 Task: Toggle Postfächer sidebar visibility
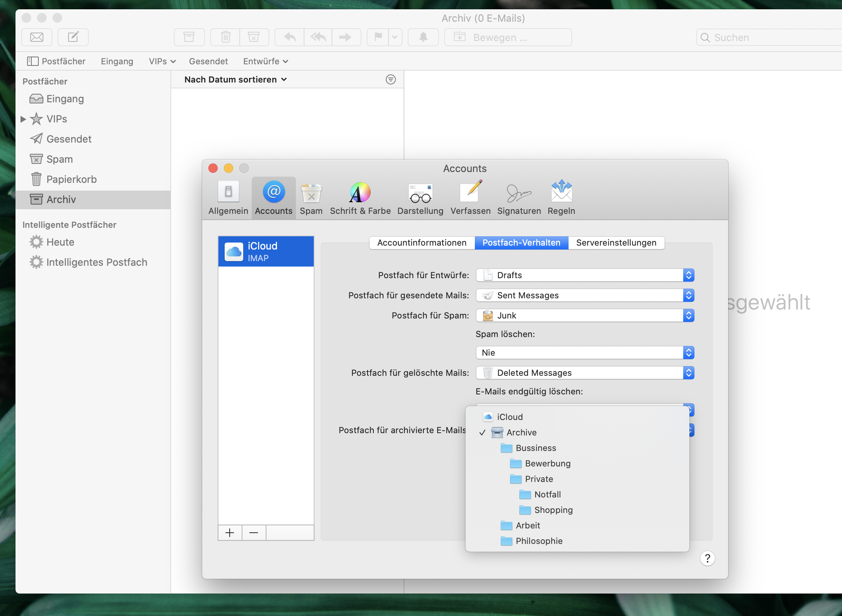coord(56,61)
